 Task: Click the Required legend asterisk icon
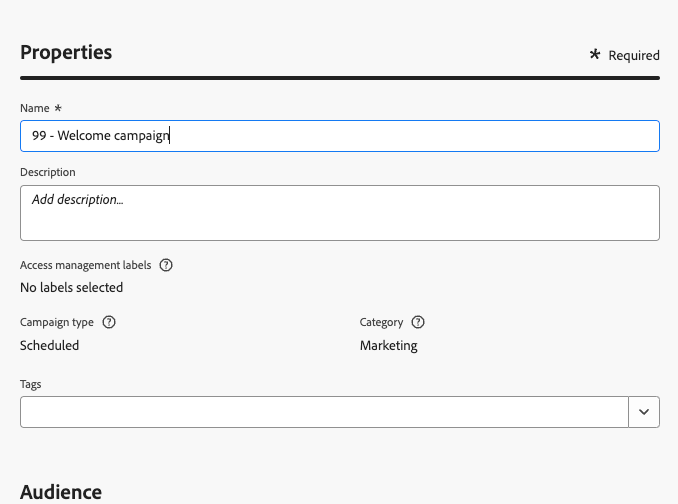point(595,54)
